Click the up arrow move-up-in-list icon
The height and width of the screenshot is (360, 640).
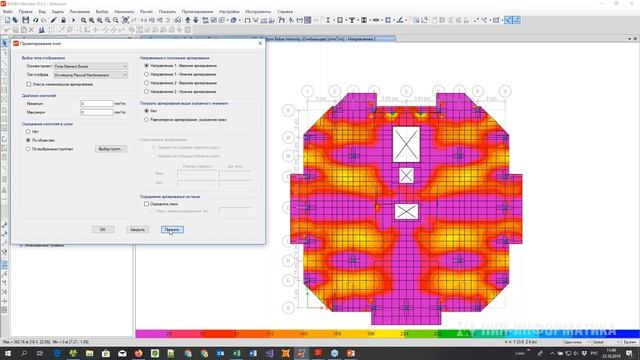pyautogui.click(x=187, y=20)
